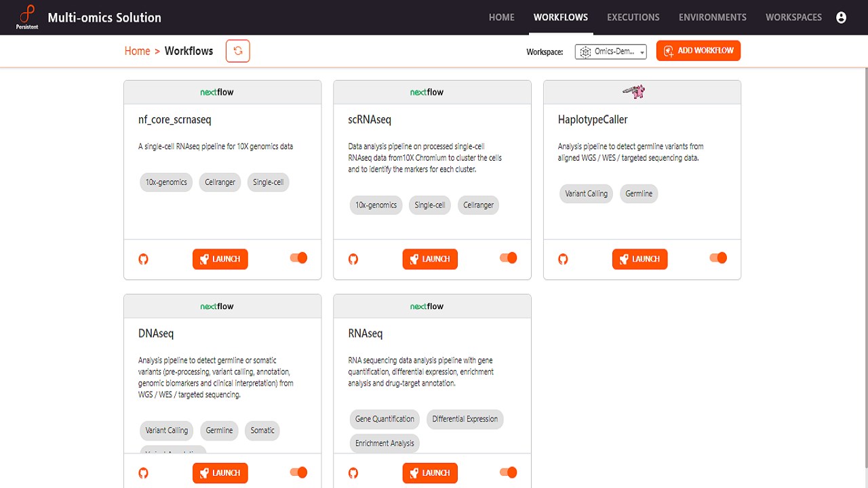Click Cellranger tag on nf_core_scrnaseq card
The height and width of the screenshot is (488, 868).
click(220, 182)
